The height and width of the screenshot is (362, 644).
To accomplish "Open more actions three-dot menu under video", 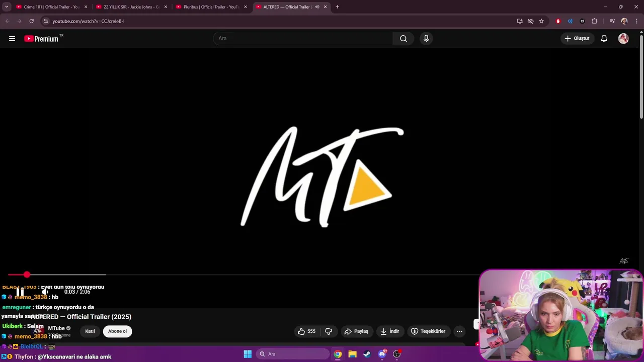I will (459, 331).
